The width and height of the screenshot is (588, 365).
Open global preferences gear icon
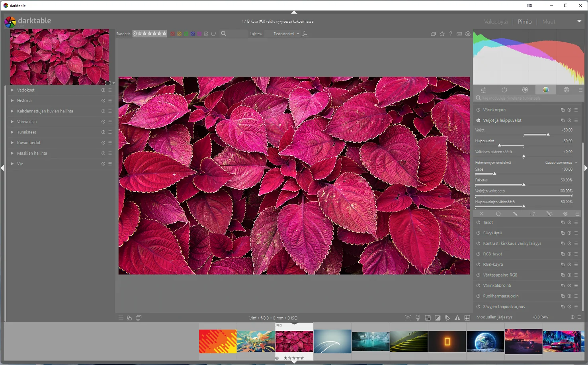[468, 34]
